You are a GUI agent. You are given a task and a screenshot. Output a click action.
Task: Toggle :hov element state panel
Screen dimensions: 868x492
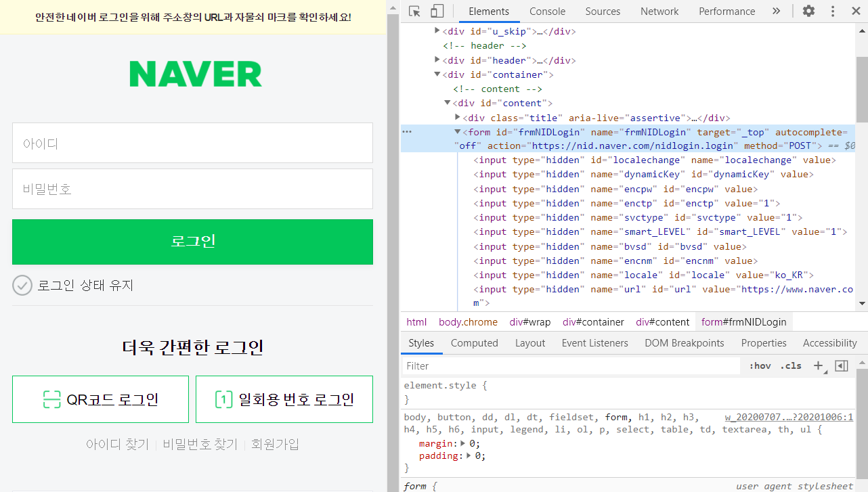coord(760,365)
